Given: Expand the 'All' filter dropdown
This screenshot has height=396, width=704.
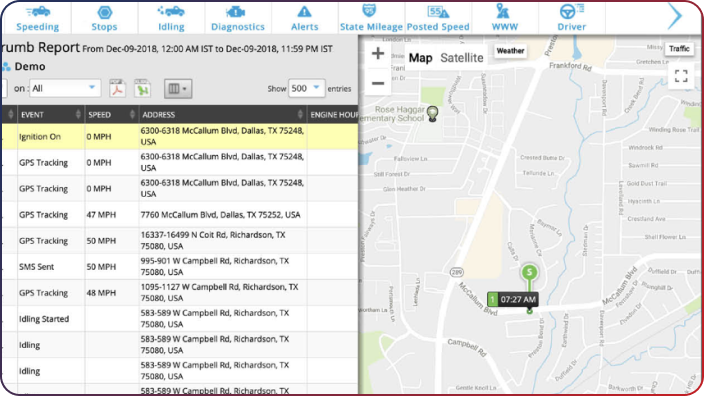Looking at the screenshot, I should pos(65,88).
